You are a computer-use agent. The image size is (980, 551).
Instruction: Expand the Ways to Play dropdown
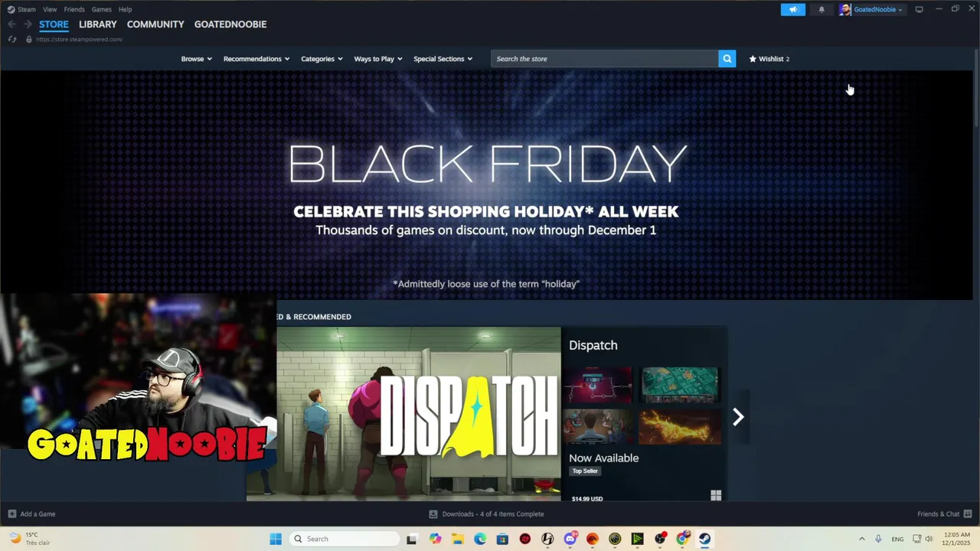[x=378, y=59]
